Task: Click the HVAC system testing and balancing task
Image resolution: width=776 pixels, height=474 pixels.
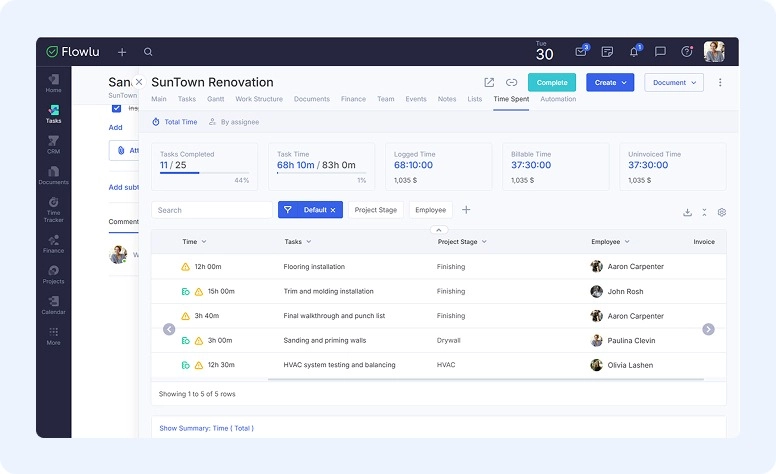Action: pos(340,365)
